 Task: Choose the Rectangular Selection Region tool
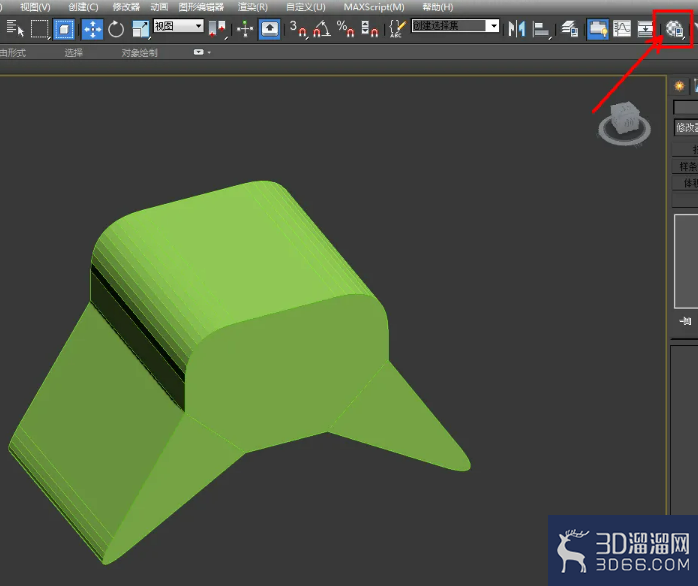click(40, 29)
